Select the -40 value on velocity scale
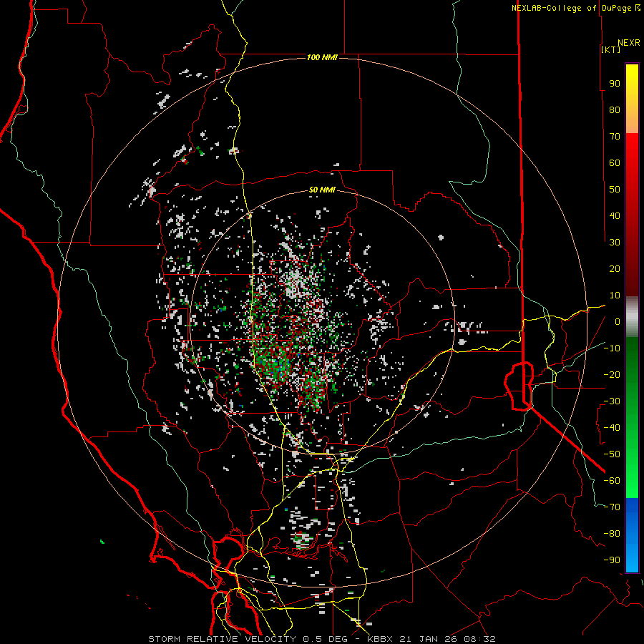Screen dimensions: 644x644 pyautogui.click(x=612, y=428)
